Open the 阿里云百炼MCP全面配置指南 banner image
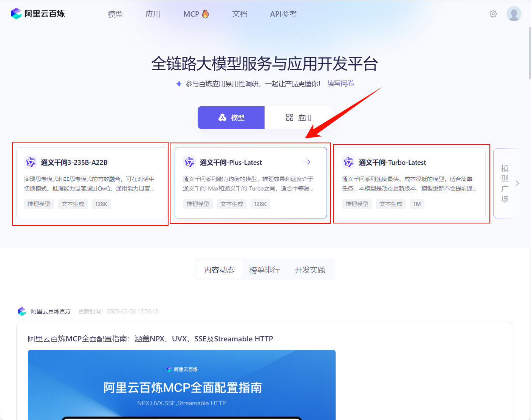The image size is (531, 420). (182, 385)
